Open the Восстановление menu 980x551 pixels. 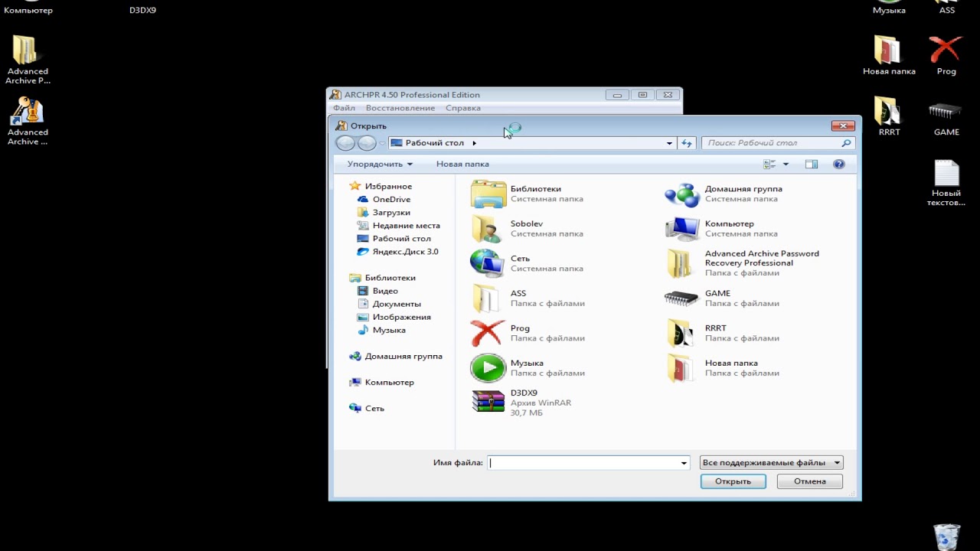coord(400,108)
